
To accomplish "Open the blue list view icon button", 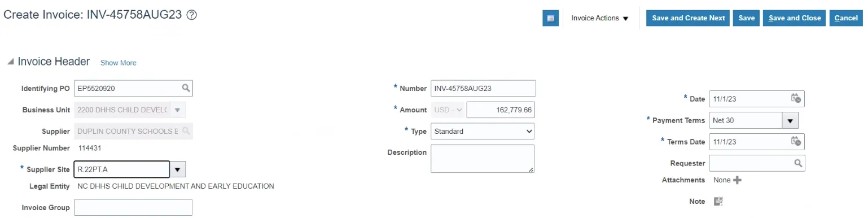I will pos(550,18).
